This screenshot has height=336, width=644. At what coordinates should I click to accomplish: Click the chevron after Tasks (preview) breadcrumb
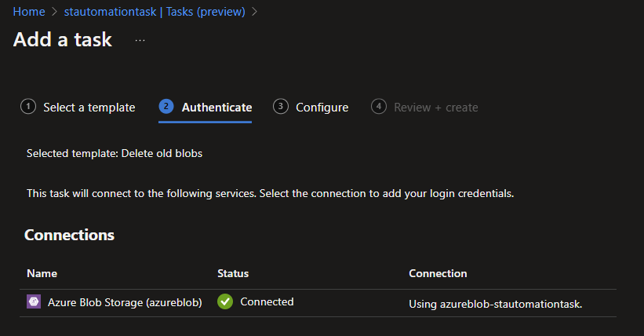point(255,12)
